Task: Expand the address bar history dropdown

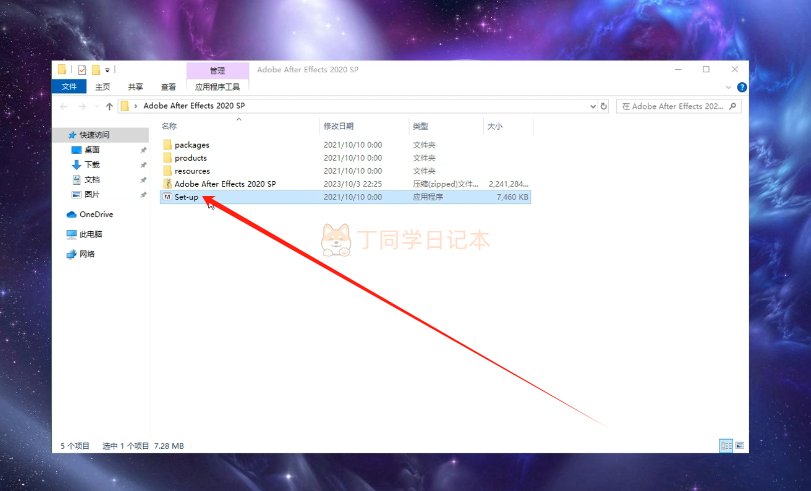Action: 593,106
